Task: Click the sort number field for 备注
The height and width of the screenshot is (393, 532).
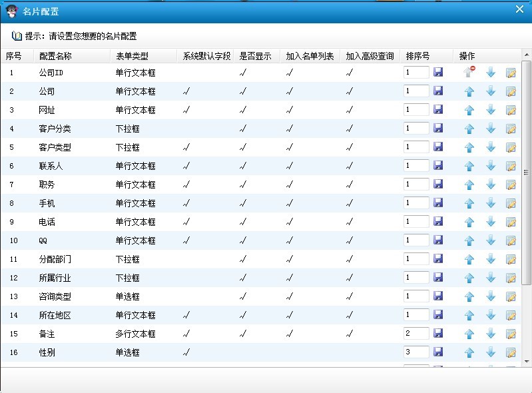Action: 415,333
